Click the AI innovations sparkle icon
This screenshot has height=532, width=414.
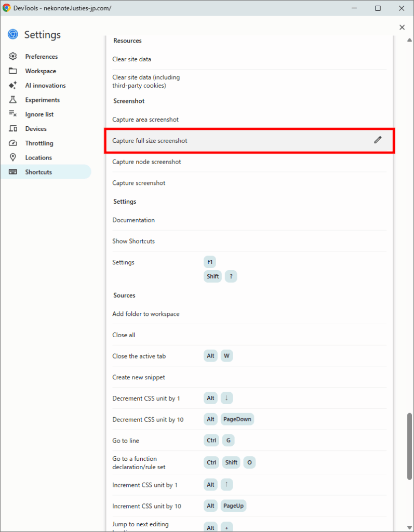(13, 85)
